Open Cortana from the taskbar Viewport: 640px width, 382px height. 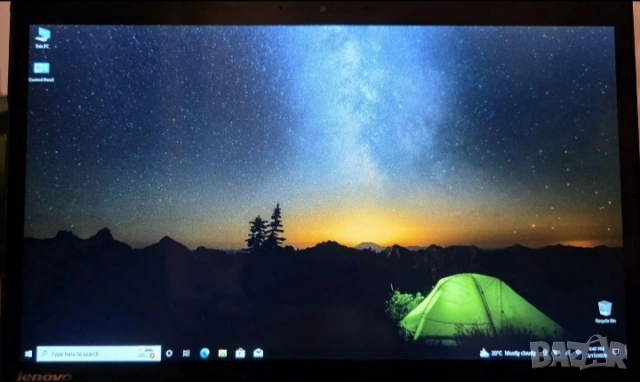tap(169, 353)
